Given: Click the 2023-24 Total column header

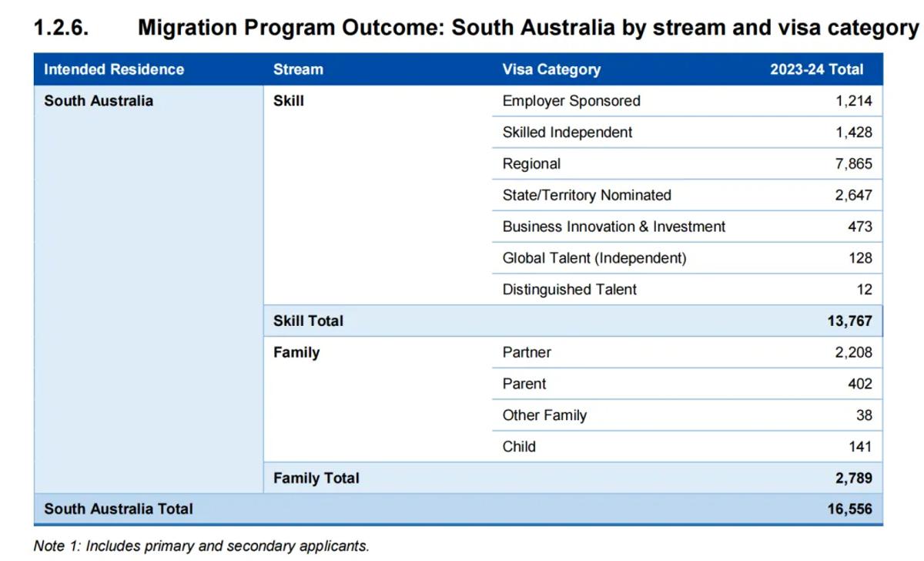Looking at the screenshot, I should pos(816,69).
